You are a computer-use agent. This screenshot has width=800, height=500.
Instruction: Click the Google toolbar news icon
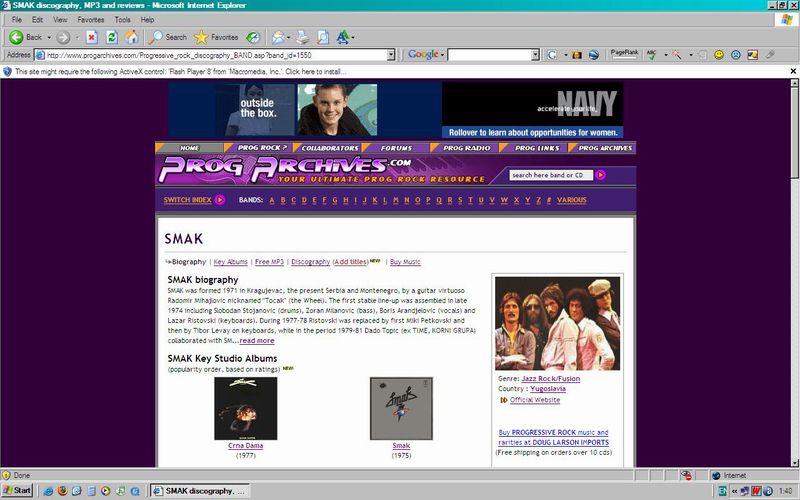coord(577,55)
